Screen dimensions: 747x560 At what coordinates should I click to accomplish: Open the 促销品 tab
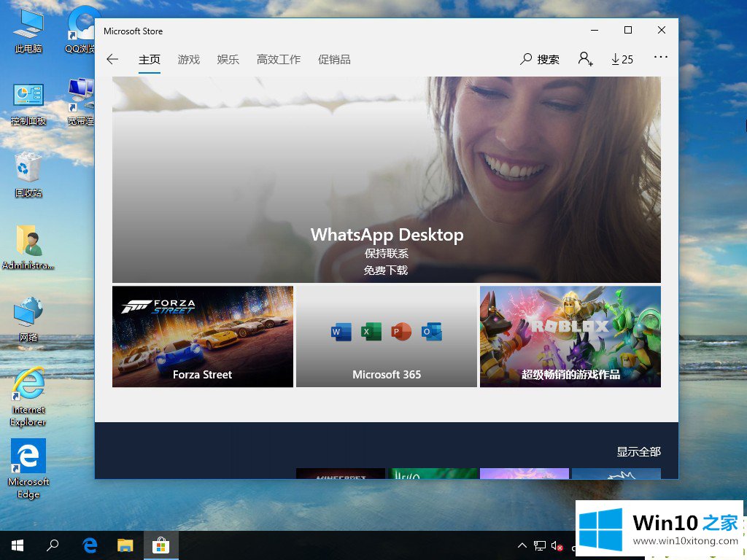pyautogui.click(x=334, y=60)
